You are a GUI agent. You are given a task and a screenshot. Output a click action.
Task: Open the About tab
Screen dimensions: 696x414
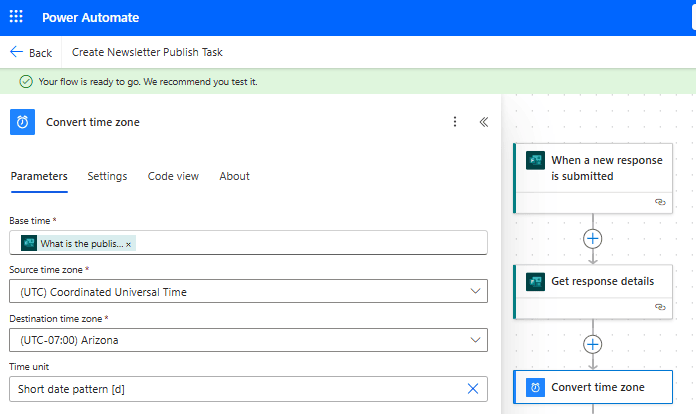pyautogui.click(x=234, y=177)
